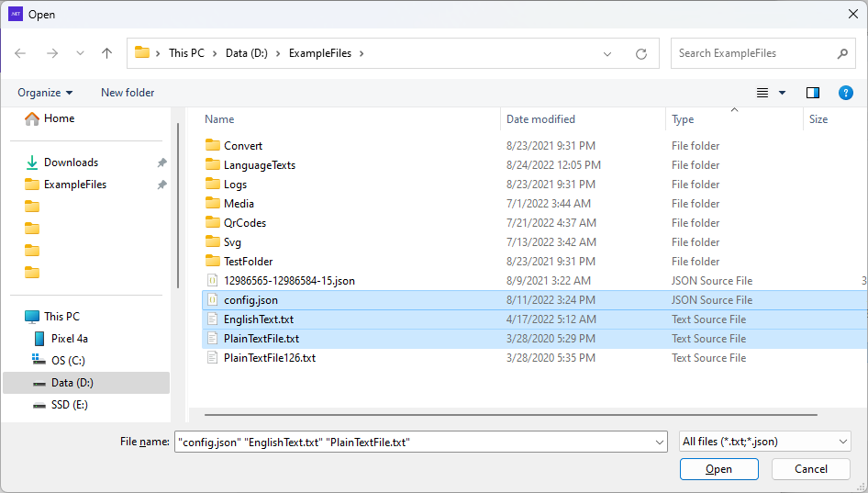
Task: Toggle the preview pane
Action: 813,93
